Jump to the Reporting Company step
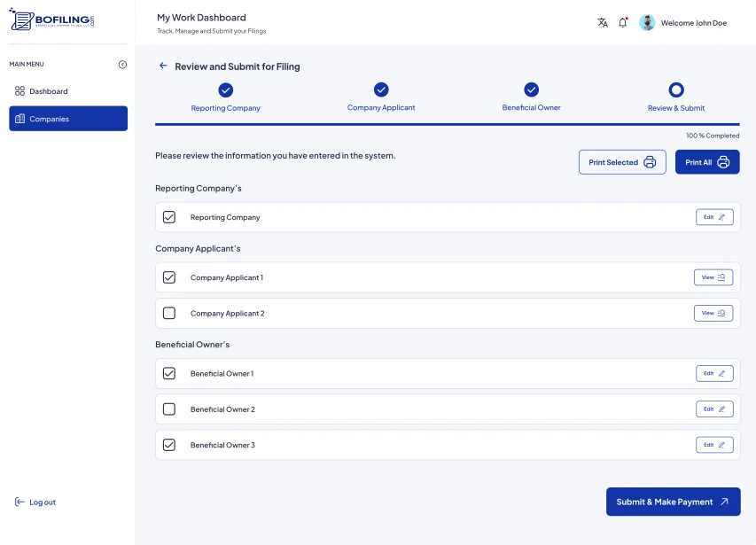Screen dimensions: 756x545 point(226,97)
